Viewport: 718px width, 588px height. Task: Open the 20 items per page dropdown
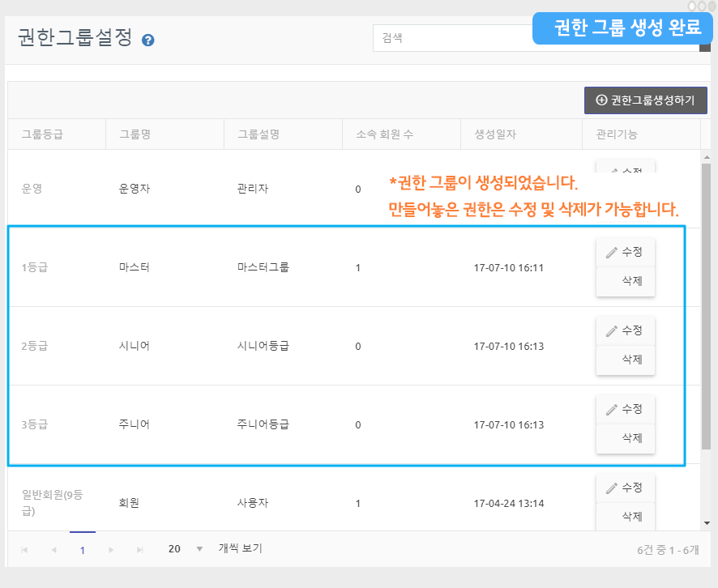185,549
